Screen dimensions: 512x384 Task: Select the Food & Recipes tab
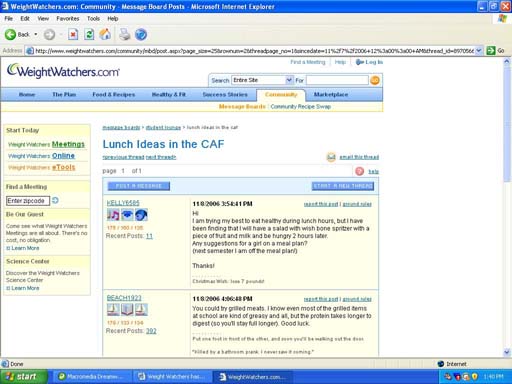[114, 95]
